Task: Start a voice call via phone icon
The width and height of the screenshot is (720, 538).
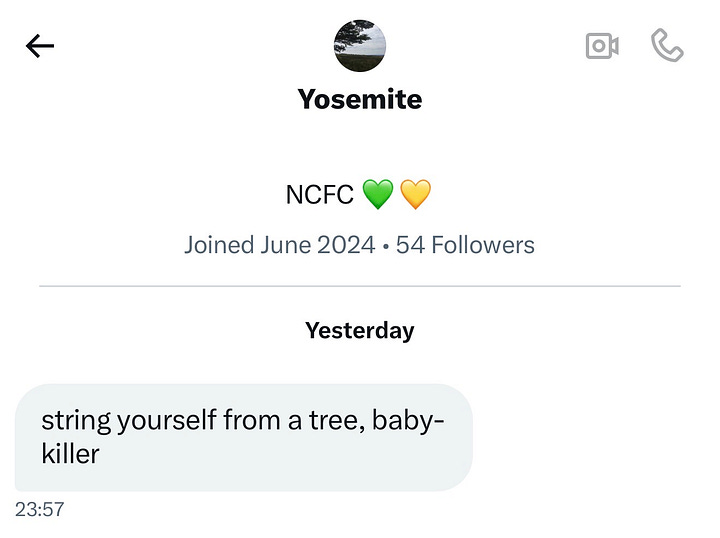Action: click(x=667, y=46)
